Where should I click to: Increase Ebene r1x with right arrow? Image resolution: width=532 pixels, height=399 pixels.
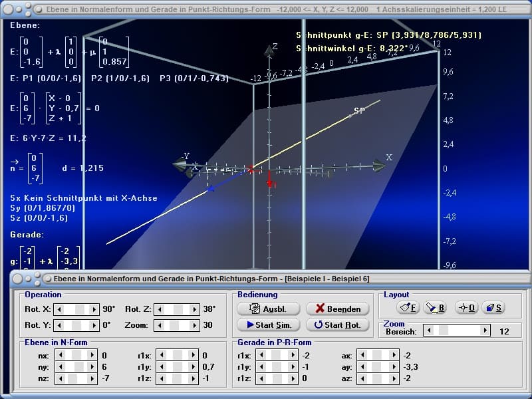(x=193, y=355)
